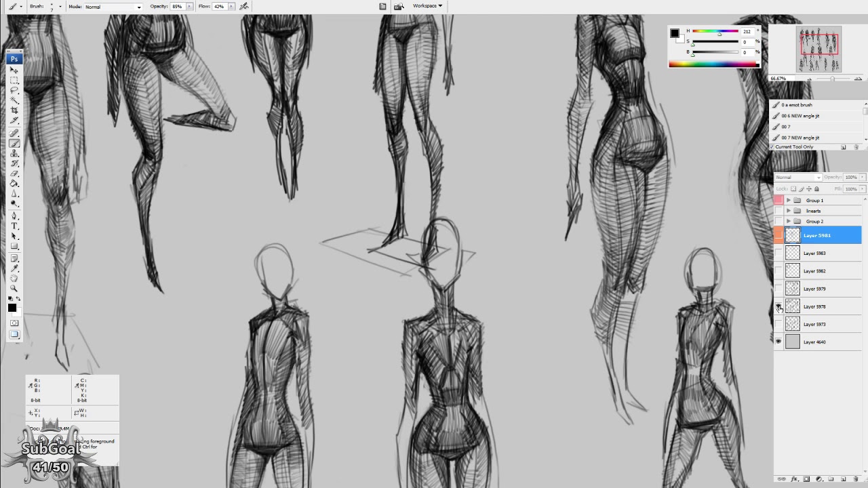This screenshot has width=868, height=488.
Task: Select the Rectangular Marquee tool
Action: pyautogui.click(x=14, y=80)
